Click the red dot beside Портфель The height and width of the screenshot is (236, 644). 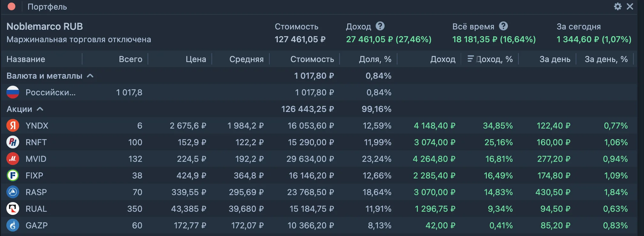coord(11,6)
